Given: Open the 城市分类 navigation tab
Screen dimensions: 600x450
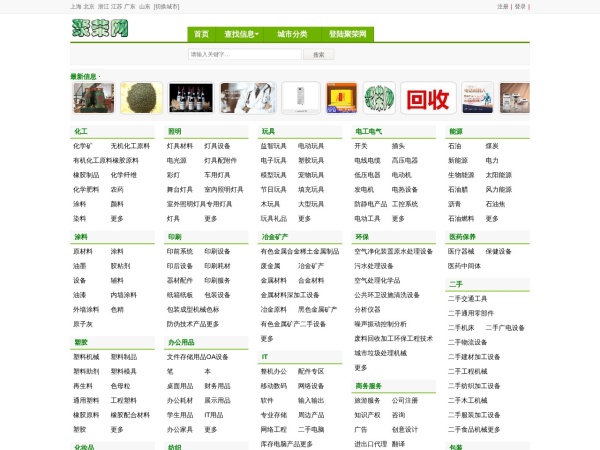Looking at the screenshot, I should click(x=292, y=34).
